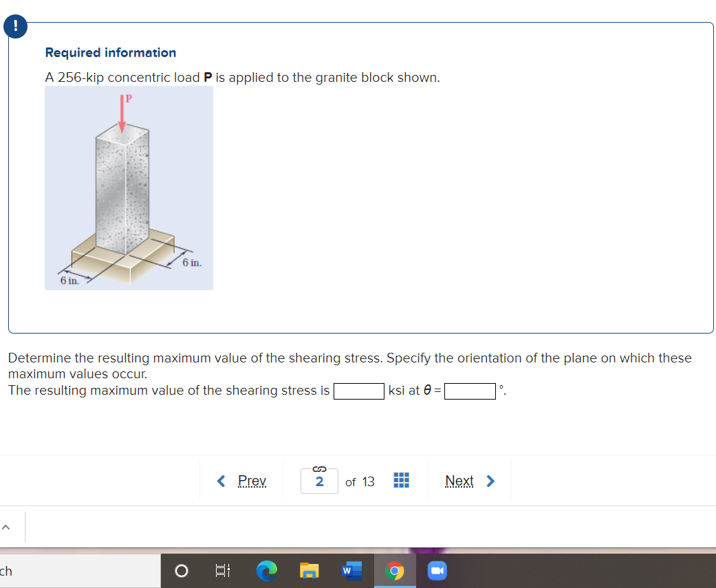Click the ch text at bottom left

coord(6,570)
